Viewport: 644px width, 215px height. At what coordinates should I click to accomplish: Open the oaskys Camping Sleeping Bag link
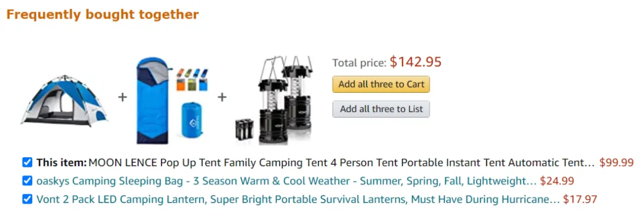pos(287,181)
